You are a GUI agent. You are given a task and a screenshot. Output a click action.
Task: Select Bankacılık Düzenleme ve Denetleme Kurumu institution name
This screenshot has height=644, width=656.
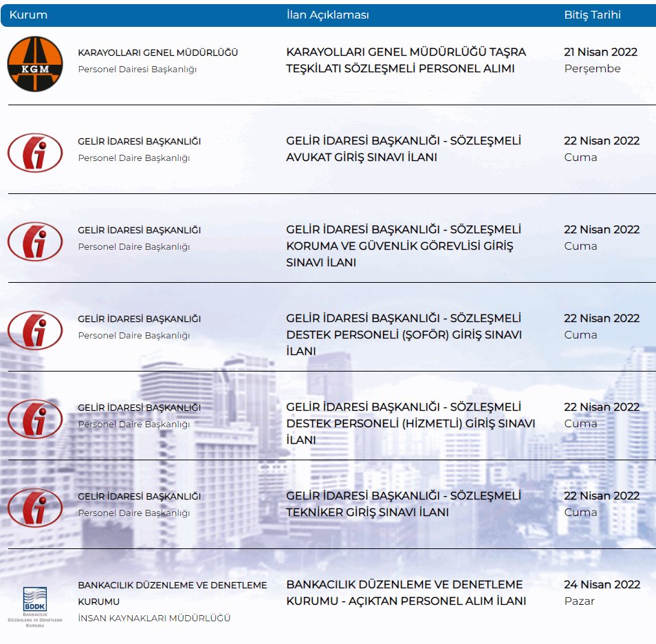[x=172, y=593]
